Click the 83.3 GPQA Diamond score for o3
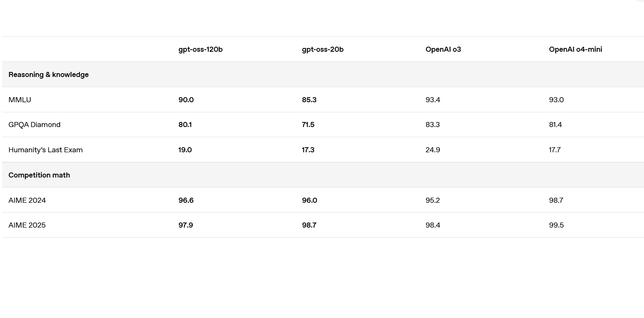 [432, 125]
